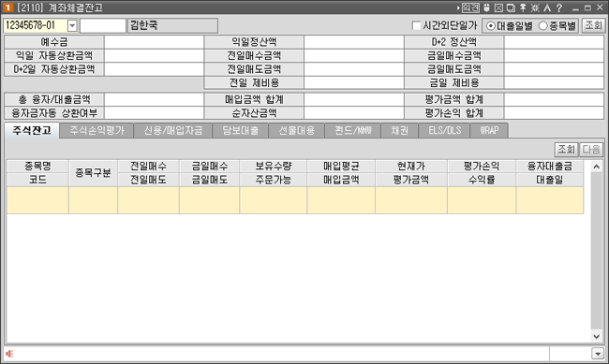Screen dimensions: 609x364
Task: Click the 수익률 column header
Action: 482,180
